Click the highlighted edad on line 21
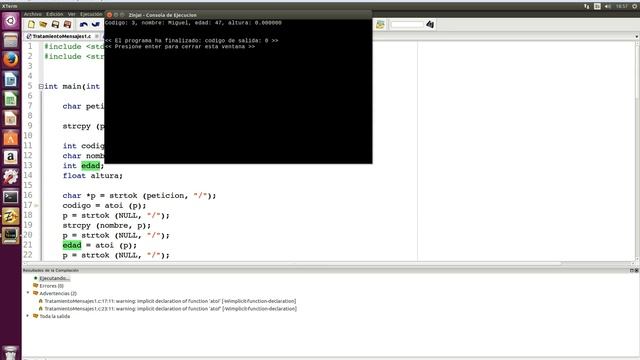The width and height of the screenshot is (640, 360). tap(72, 245)
